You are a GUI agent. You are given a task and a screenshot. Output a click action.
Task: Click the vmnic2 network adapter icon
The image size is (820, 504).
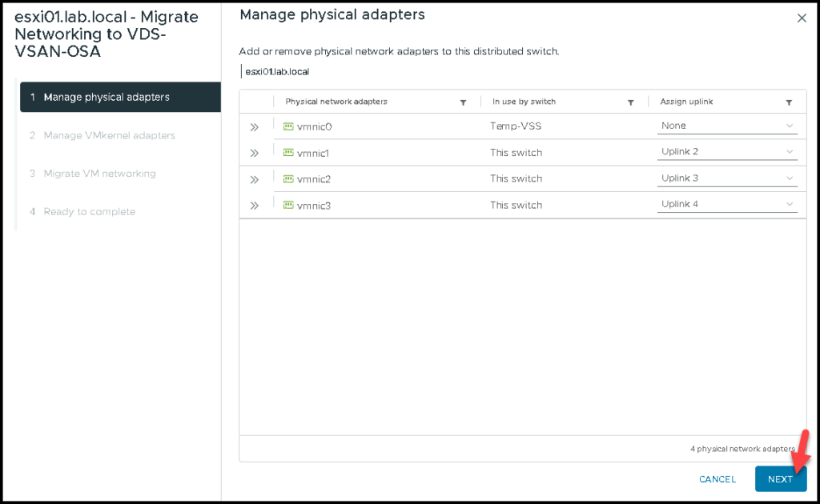click(x=288, y=178)
